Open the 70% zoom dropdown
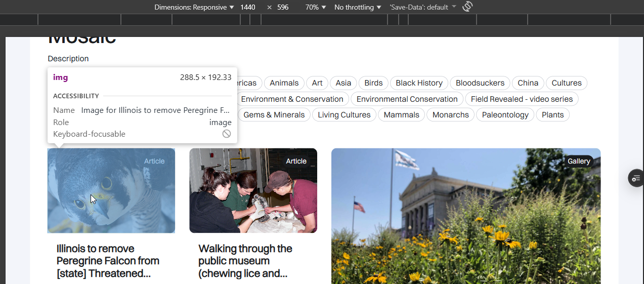This screenshot has height=284, width=644. pos(316,7)
